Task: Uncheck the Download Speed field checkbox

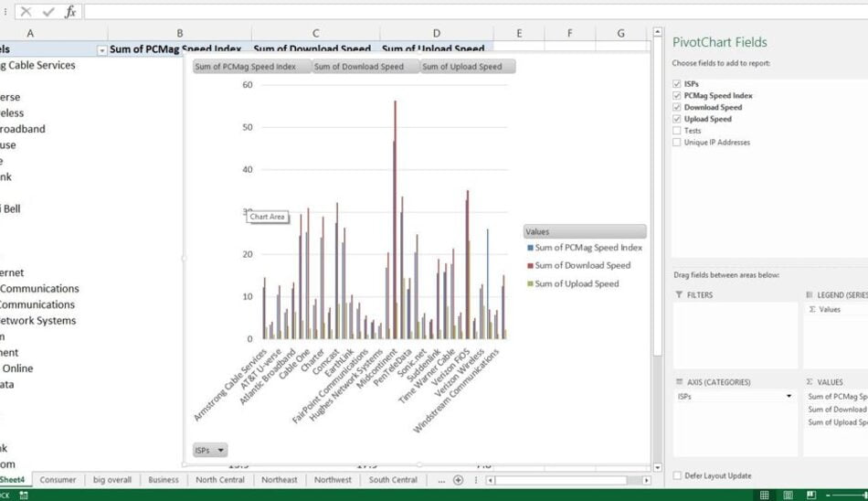Action: point(676,107)
